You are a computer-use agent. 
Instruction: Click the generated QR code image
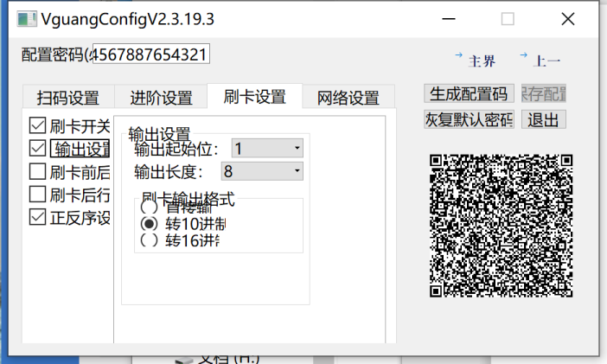click(x=501, y=226)
